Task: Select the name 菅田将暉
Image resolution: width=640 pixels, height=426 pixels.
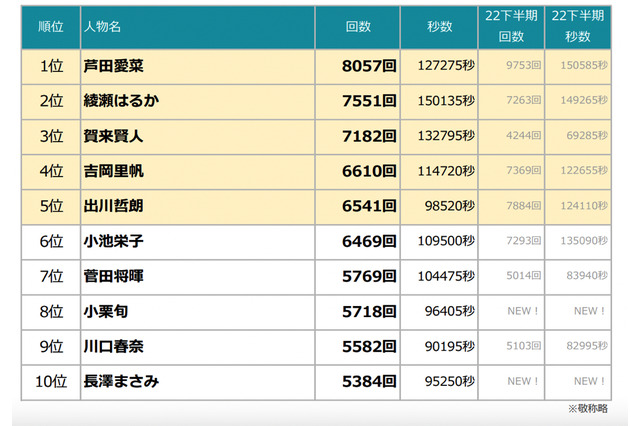Action: click(113, 276)
